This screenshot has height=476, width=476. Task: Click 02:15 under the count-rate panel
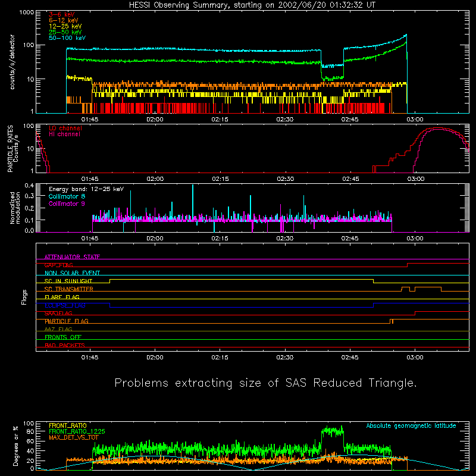point(220,120)
